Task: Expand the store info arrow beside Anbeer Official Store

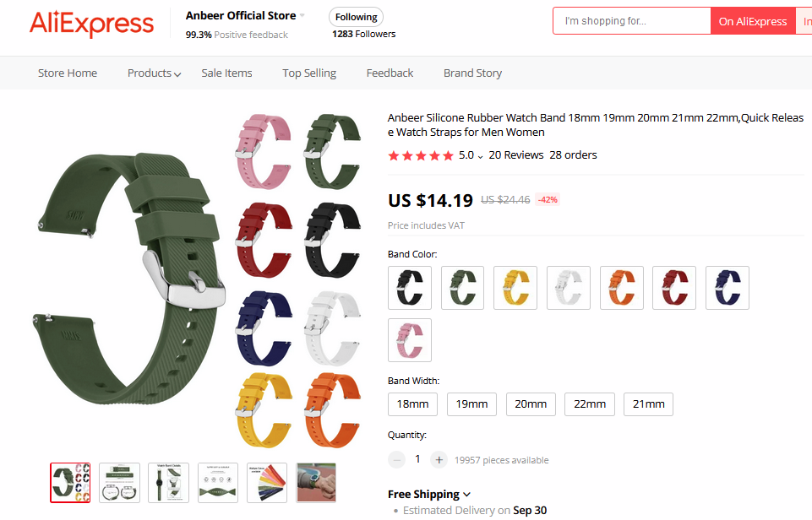Action: 302,16
